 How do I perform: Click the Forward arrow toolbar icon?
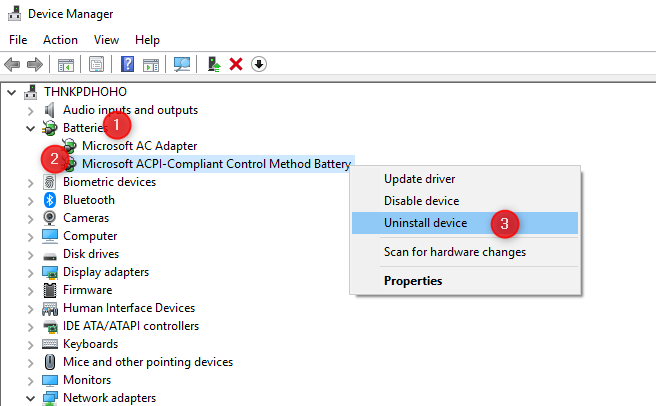pos(35,64)
